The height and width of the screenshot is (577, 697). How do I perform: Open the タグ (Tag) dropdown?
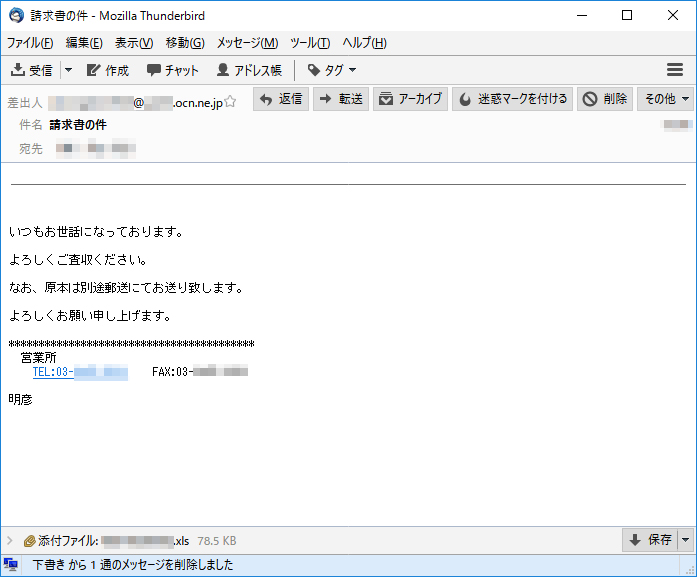332,70
